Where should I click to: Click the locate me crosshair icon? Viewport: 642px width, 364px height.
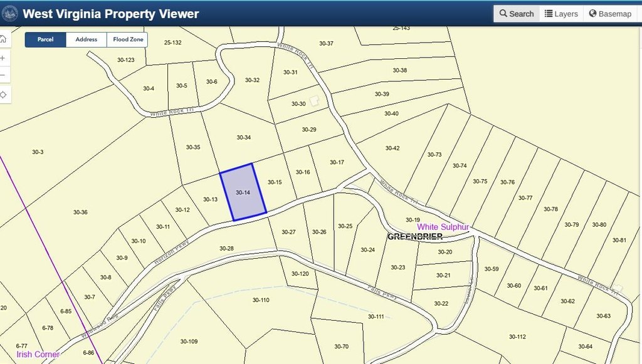point(3,95)
